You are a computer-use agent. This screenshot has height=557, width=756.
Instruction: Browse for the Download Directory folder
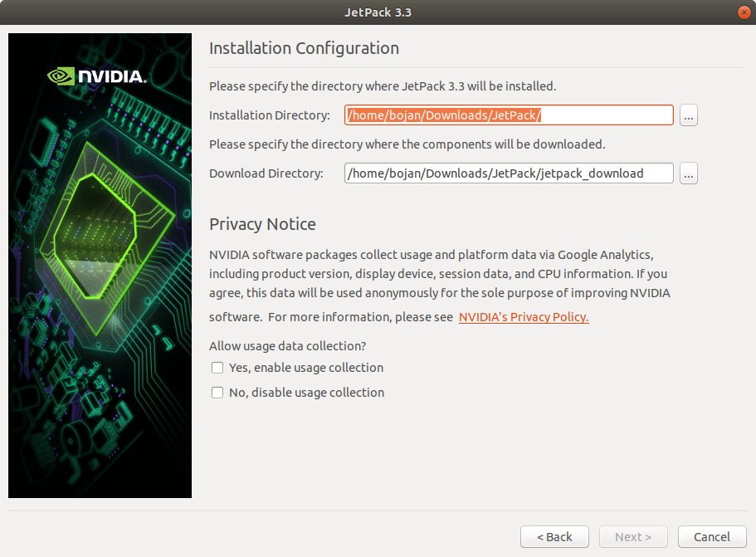689,173
